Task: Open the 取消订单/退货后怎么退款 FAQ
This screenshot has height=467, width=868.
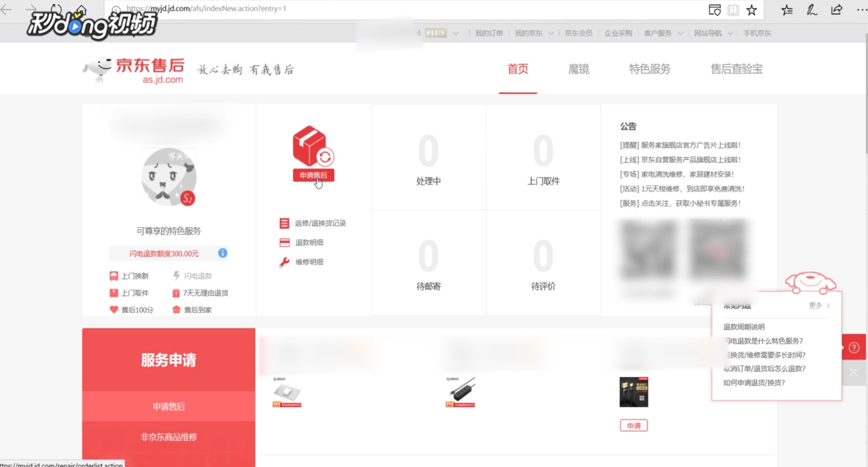Action: [x=764, y=369]
